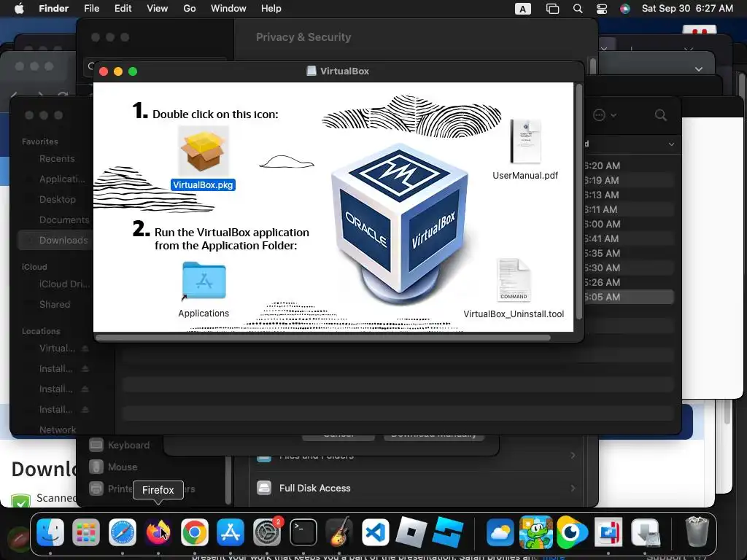
Task: Open Mouse in the System Settings sidebar
Action: click(x=113, y=467)
